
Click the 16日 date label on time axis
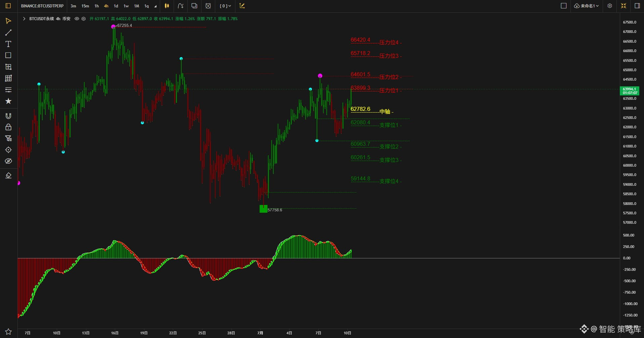(115, 333)
